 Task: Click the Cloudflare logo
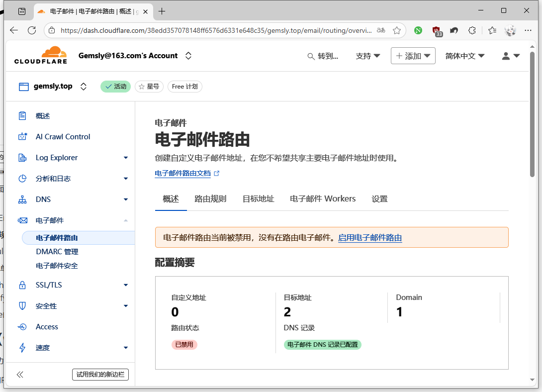pyautogui.click(x=40, y=56)
